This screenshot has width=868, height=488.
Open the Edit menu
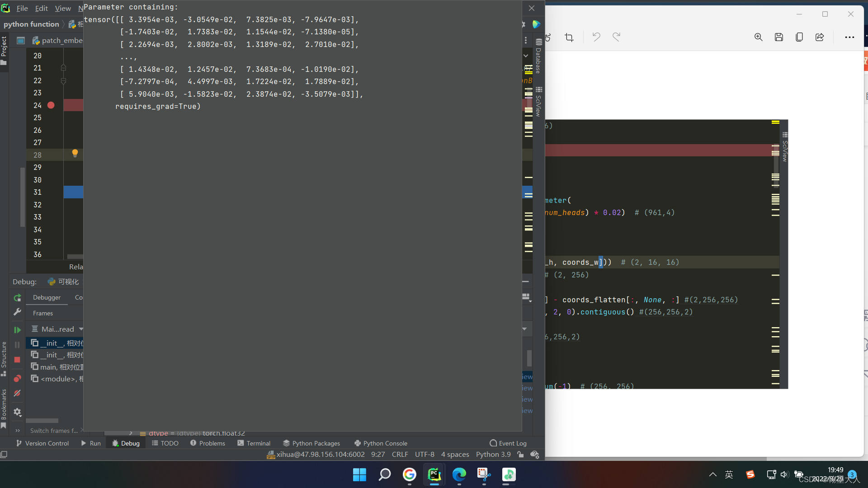pyautogui.click(x=41, y=8)
